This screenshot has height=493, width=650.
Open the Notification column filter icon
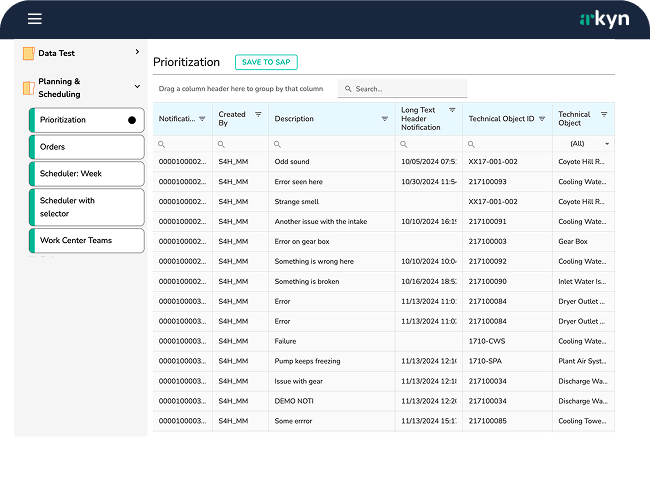(x=202, y=119)
